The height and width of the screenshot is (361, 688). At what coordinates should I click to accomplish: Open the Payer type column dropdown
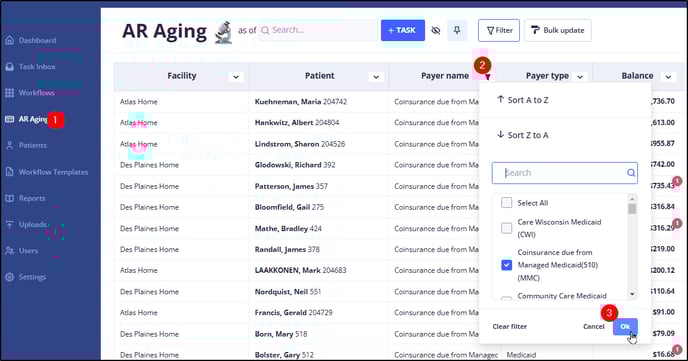click(x=580, y=77)
